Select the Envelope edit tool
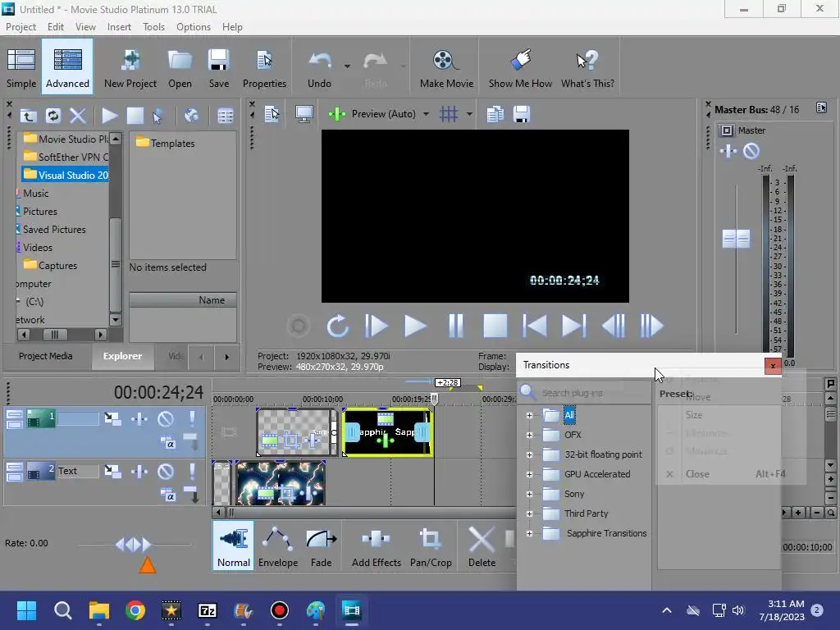This screenshot has width=840, height=630. point(278,546)
